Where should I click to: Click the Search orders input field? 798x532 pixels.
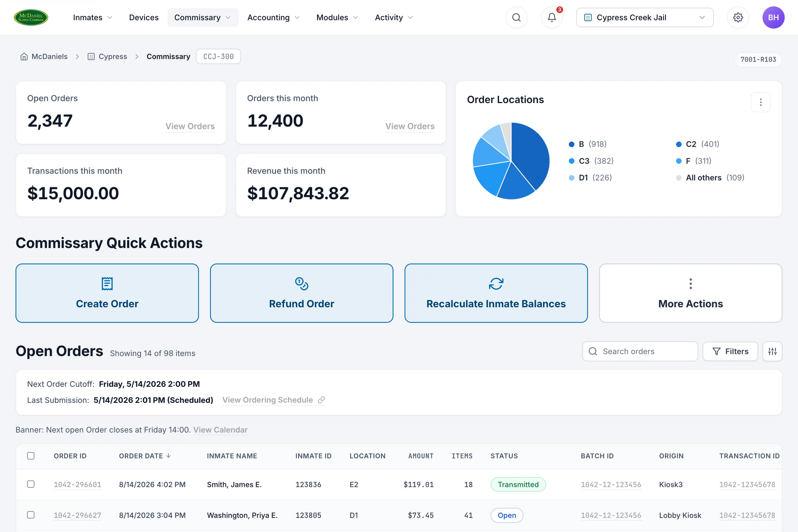click(640, 351)
